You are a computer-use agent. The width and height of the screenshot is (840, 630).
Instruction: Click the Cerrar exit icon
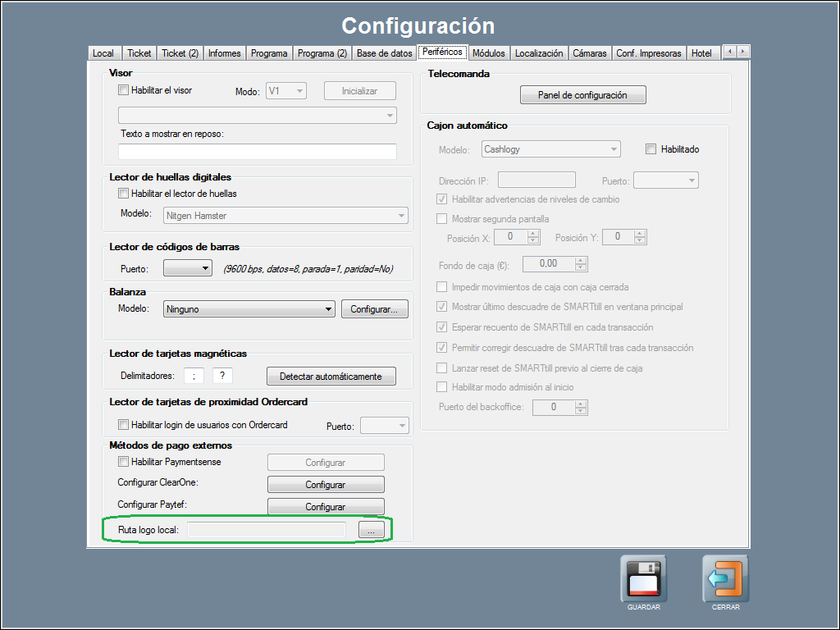[x=725, y=579]
